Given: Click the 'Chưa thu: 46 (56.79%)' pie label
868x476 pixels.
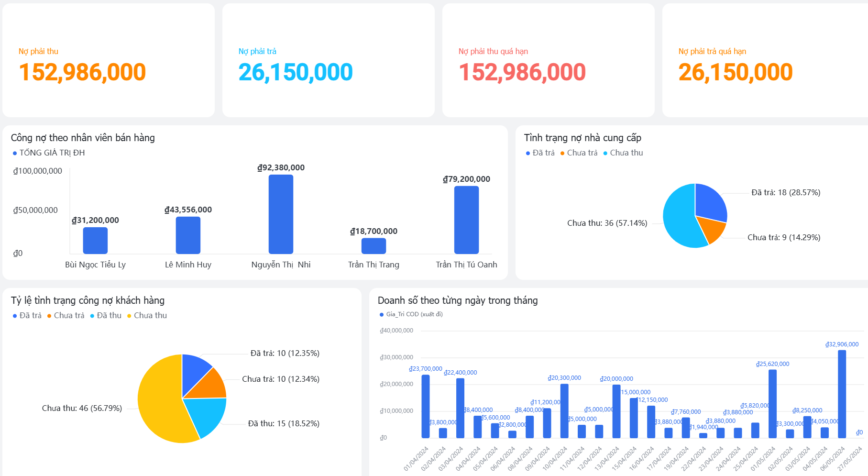Looking at the screenshot, I should click(82, 408).
